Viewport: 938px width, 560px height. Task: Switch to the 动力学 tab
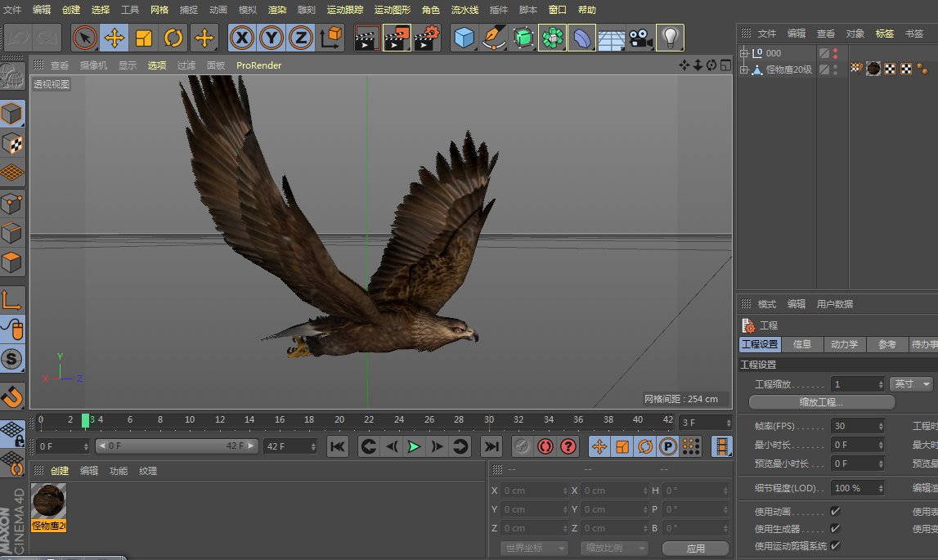coord(844,345)
